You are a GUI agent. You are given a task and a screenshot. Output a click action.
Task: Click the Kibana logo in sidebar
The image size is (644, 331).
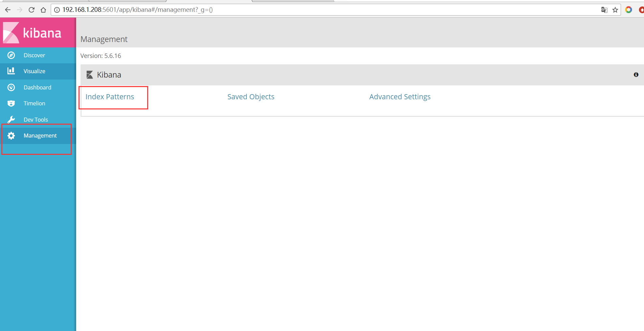click(x=32, y=33)
